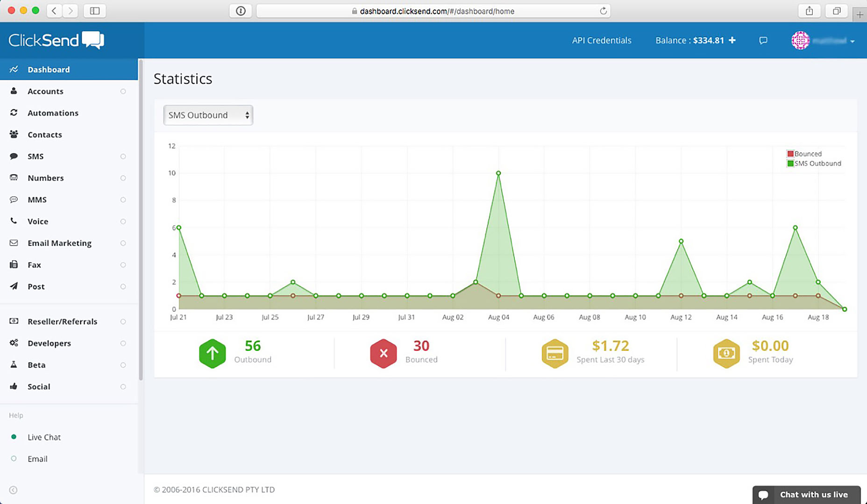This screenshot has width=867, height=504.
Task: Open the user account dropdown menu
Action: 823,41
